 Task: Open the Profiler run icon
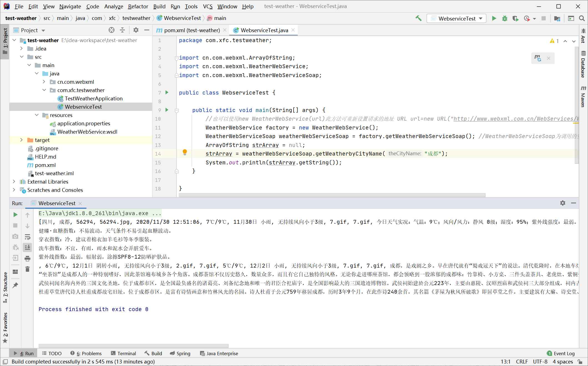pyautogui.click(x=527, y=18)
